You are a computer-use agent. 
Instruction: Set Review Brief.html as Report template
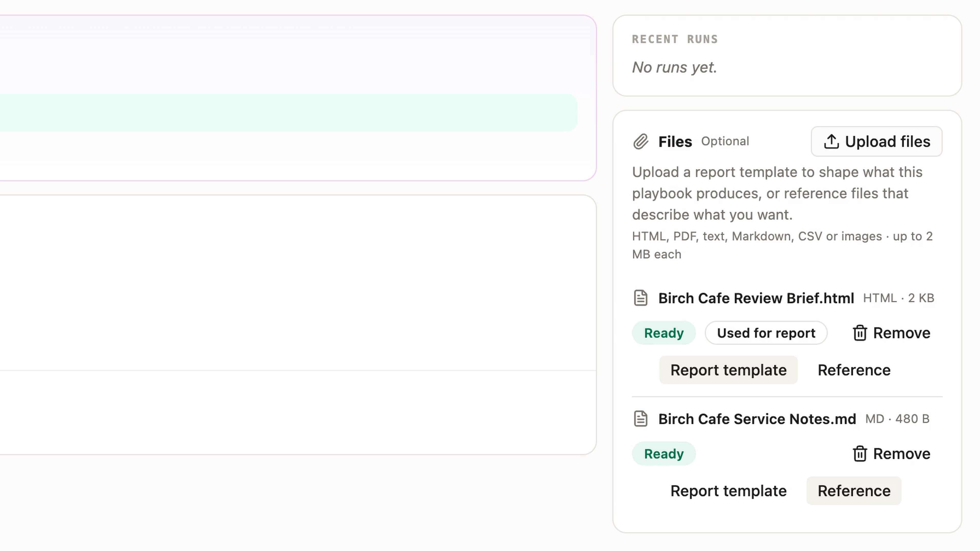point(728,370)
